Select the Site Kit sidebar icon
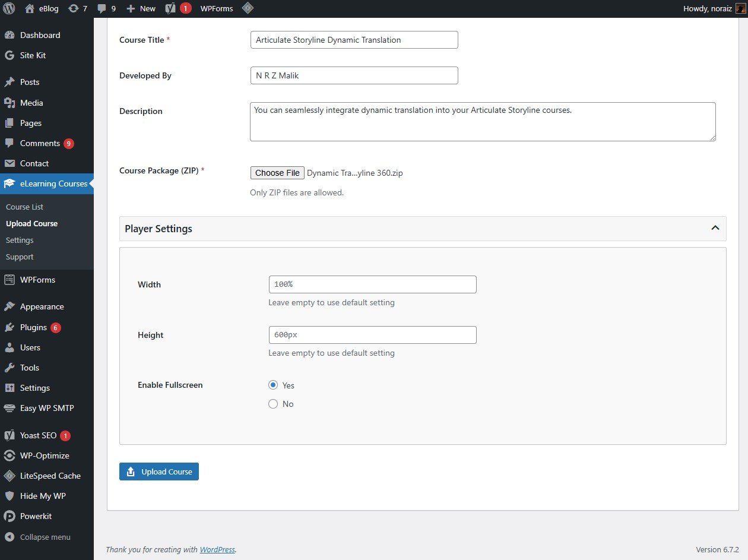Image resolution: width=748 pixels, height=560 pixels. coord(9,55)
